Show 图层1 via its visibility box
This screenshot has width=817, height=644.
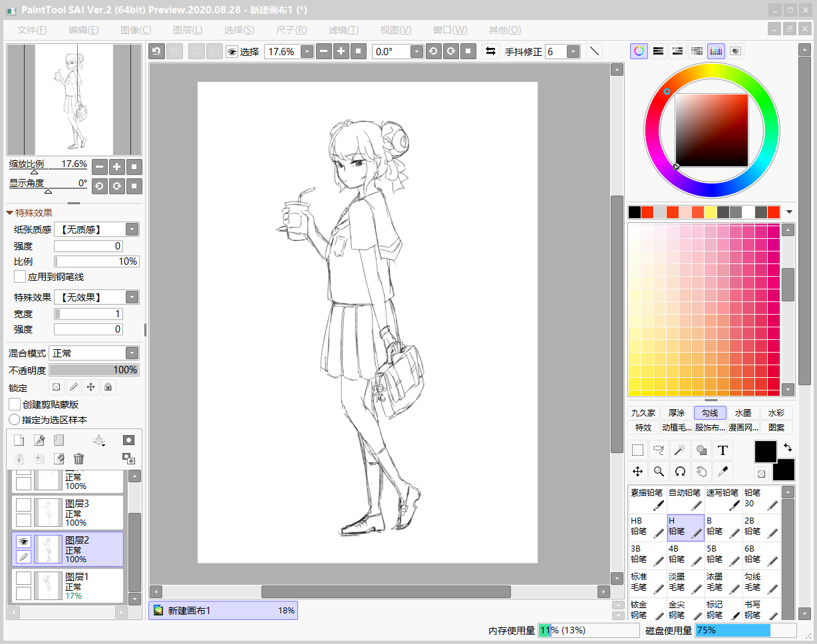click(x=23, y=578)
